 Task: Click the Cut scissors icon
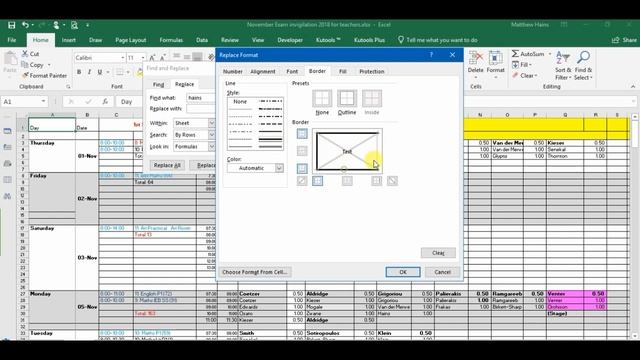coord(25,54)
